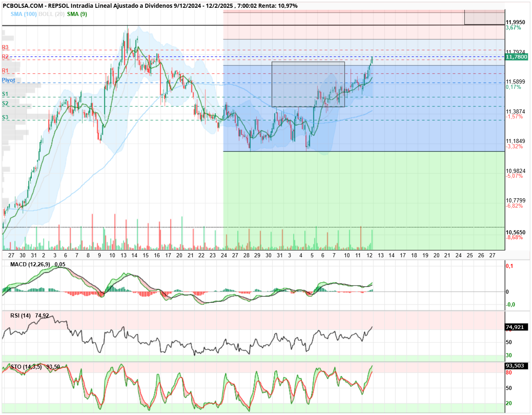Screen dimensions: 532x415
Task: Click date 23 on the time axis
Action: (x=212, y=255)
